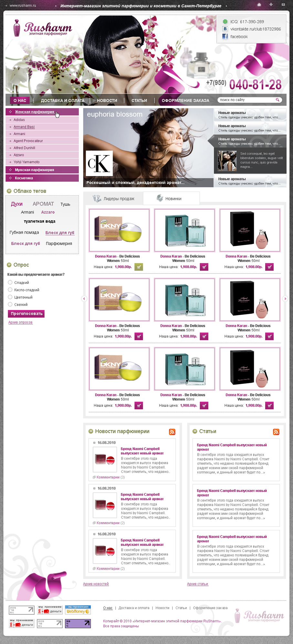Click the envelope contact icon
This screenshot has width=293, height=644.
(x=283, y=5)
